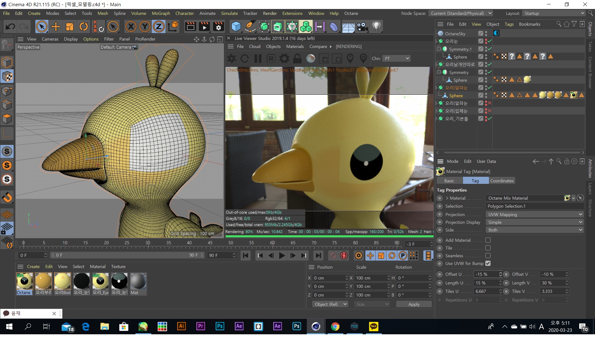
Task: Activate the Scale tool
Action: pos(70,27)
